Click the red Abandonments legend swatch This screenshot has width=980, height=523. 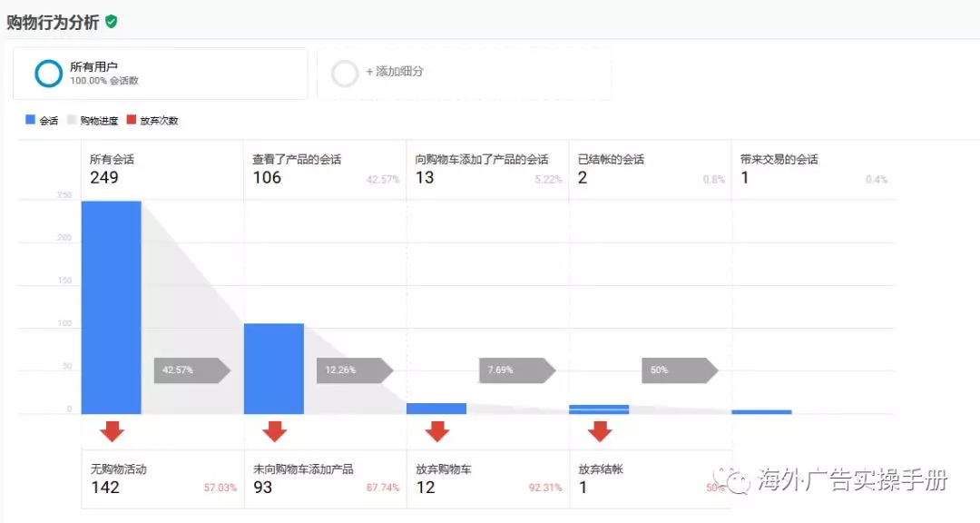[131, 120]
